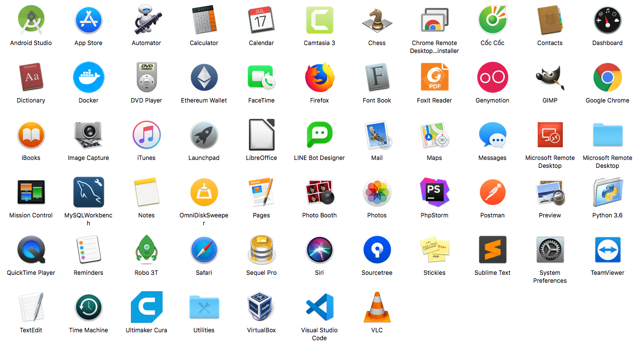Launch Google Chrome

pos(607,77)
